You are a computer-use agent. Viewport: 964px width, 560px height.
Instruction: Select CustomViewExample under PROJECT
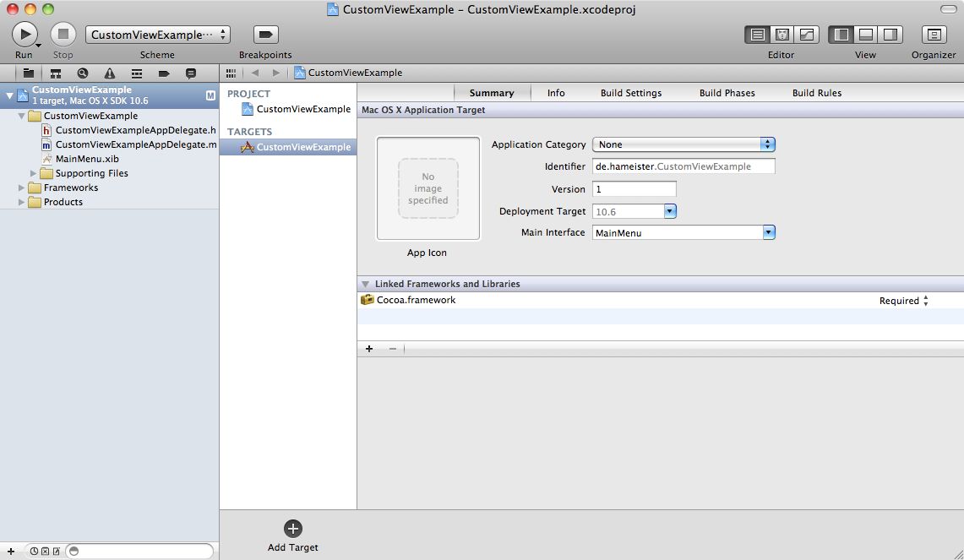coord(303,109)
